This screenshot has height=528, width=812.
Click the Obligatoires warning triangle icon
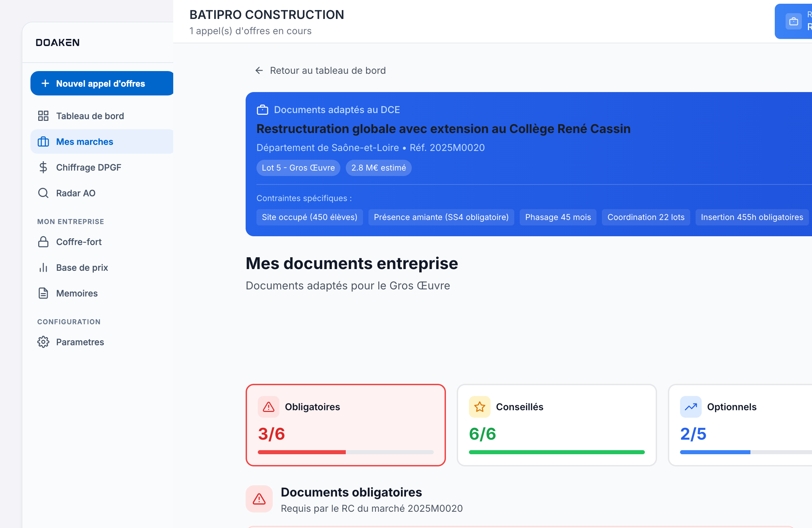click(x=268, y=406)
